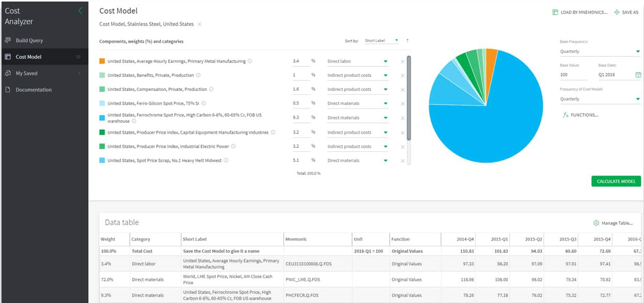Open category dropdown for Industrial Electric Power
Image resolution: width=644 pixels, height=303 pixels.
[358, 147]
